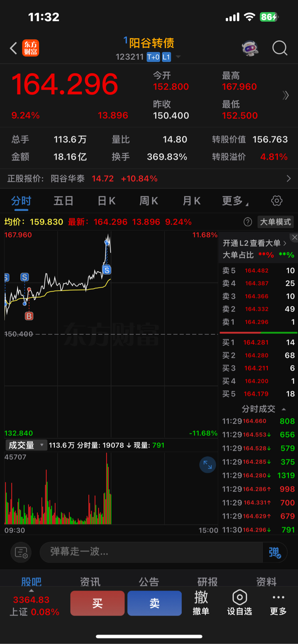Screen dimensions: 298x644
Task: Open the 资讯 tab
Action: coord(90,581)
